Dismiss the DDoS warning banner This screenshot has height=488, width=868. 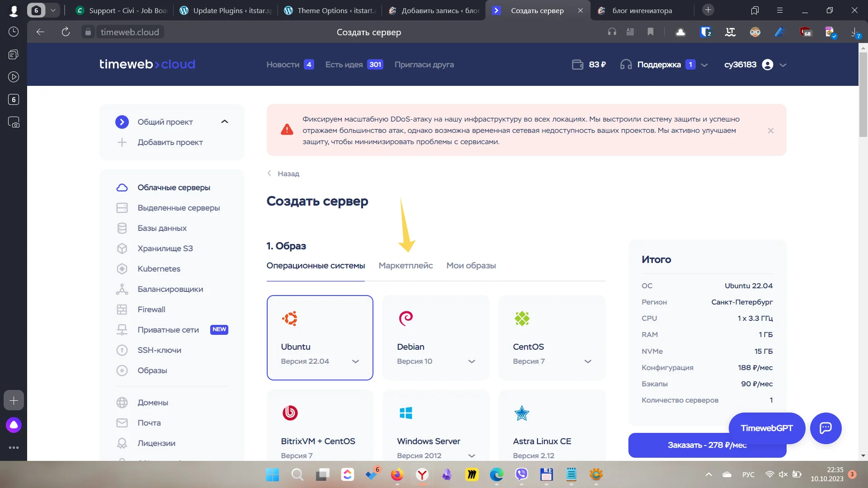tap(771, 131)
